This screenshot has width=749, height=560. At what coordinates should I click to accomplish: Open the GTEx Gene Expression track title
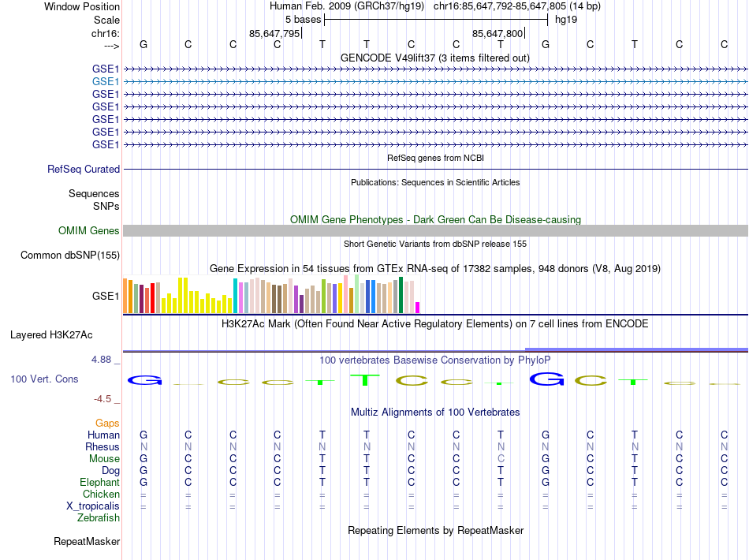pos(435,268)
